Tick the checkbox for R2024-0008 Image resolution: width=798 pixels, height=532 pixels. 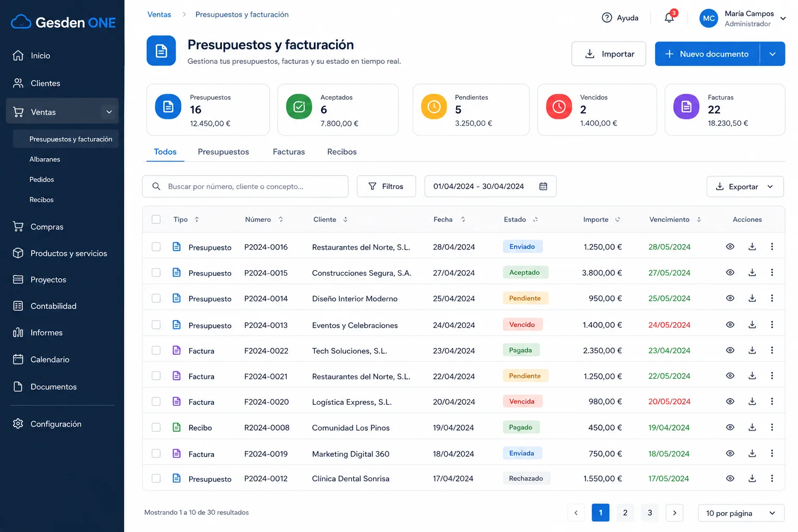tap(156, 427)
